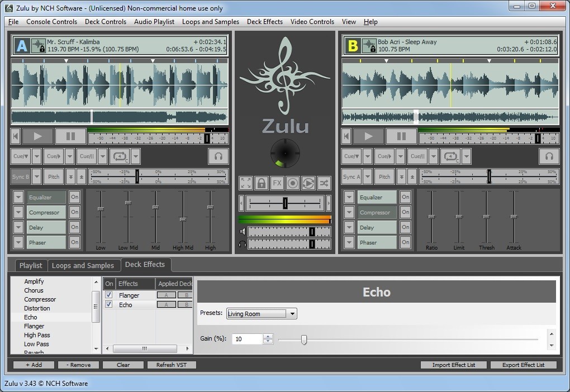Expand the Cue dropdown on deck B
The image size is (570, 392).
coord(368,156)
